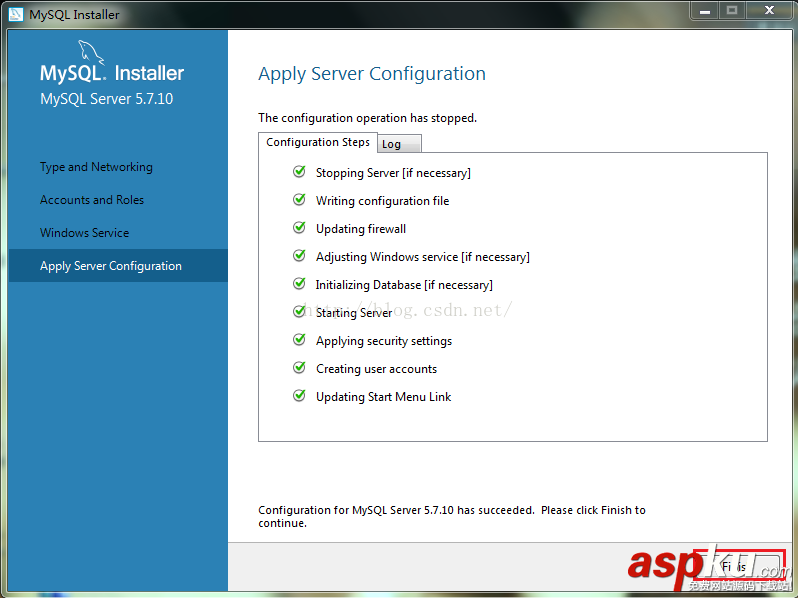
Task: Click the check icon beside Starting Server
Action: click(299, 311)
